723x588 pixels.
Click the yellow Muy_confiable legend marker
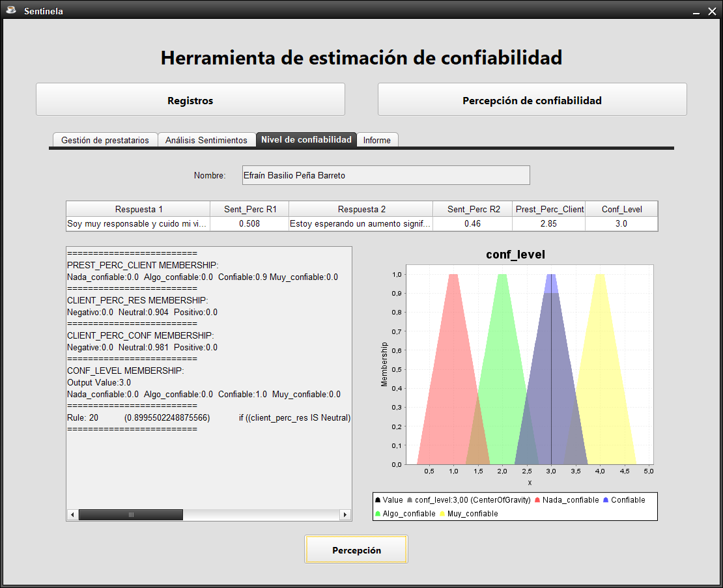[x=442, y=514]
